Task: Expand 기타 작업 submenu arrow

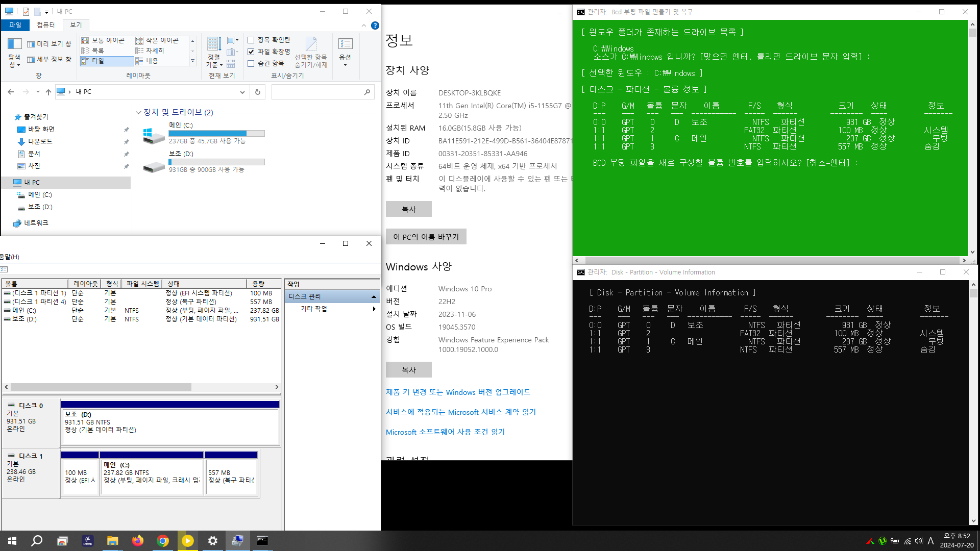Action: 374,309
